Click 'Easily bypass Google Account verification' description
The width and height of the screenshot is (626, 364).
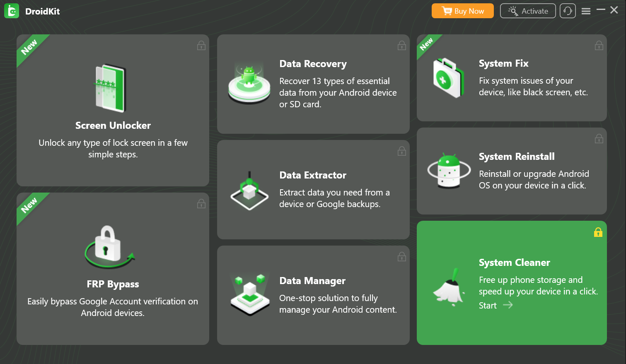(x=113, y=307)
